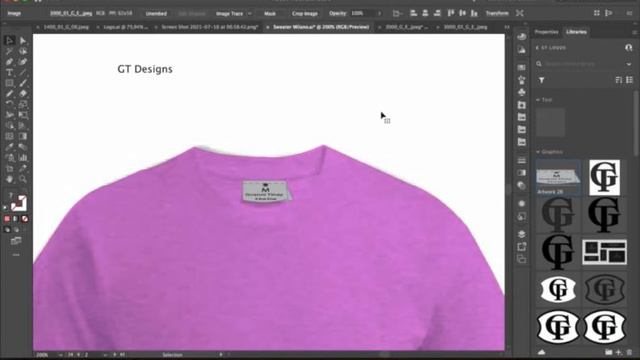
Task: Select the Line Segment tool
Action: (23, 73)
